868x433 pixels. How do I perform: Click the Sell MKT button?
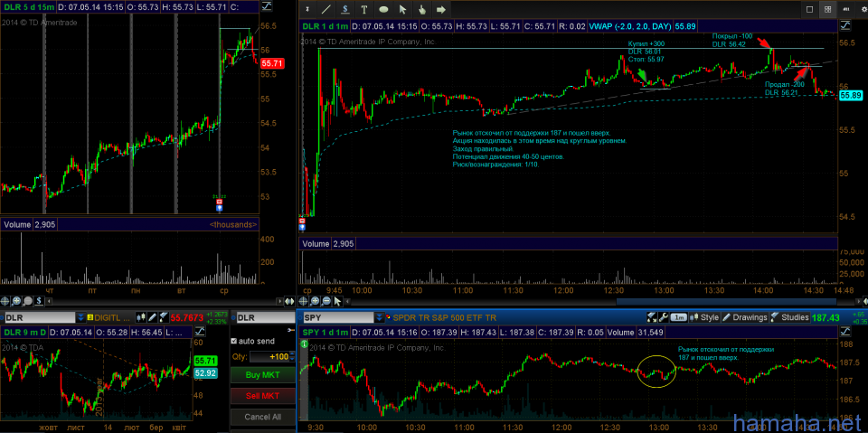coord(263,395)
